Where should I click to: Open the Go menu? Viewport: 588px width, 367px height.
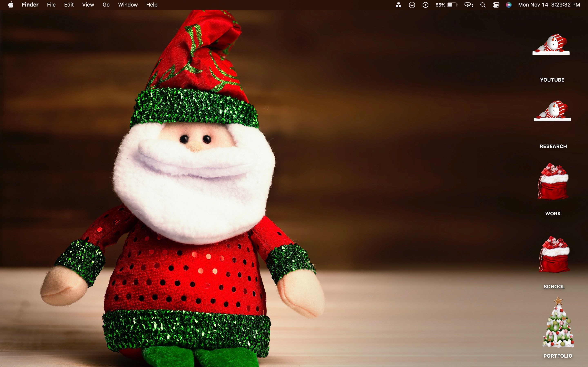(106, 5)
